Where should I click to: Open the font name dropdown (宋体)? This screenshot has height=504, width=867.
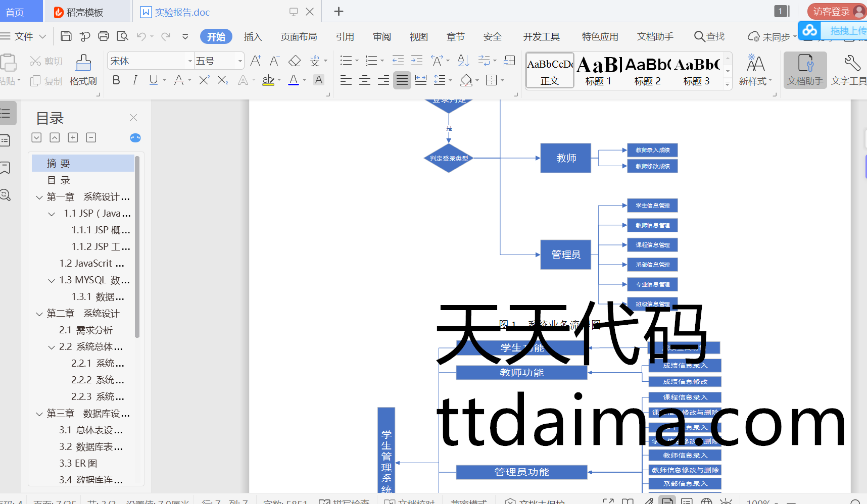point(190,61)
